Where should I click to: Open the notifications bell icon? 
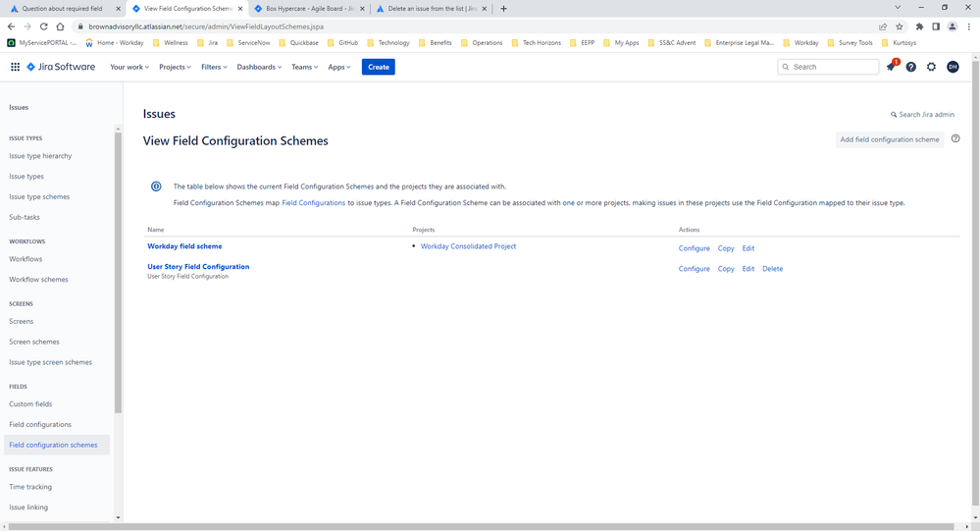(892, 67)
